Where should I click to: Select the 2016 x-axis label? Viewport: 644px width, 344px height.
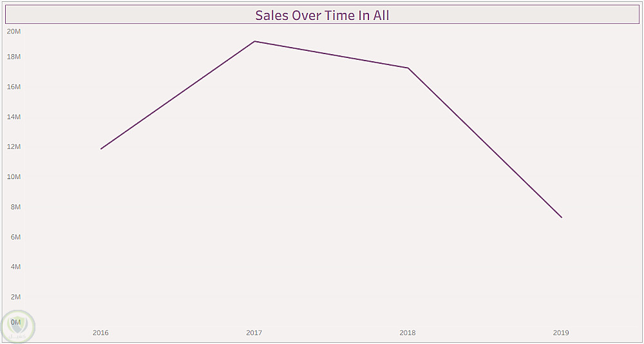[100, 333]
